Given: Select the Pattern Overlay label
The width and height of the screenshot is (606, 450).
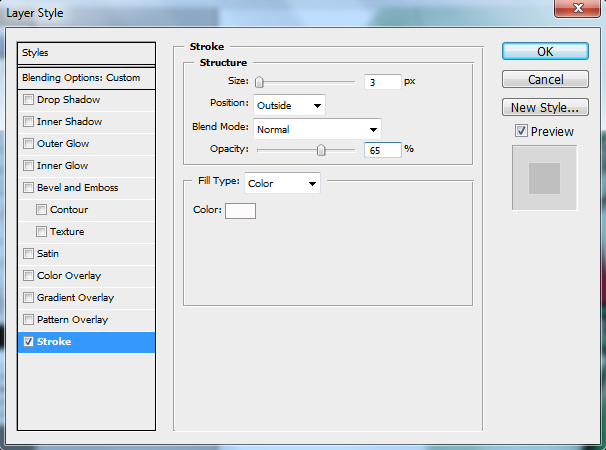Looking at the screenshot, I should click(x=73, y=320).
